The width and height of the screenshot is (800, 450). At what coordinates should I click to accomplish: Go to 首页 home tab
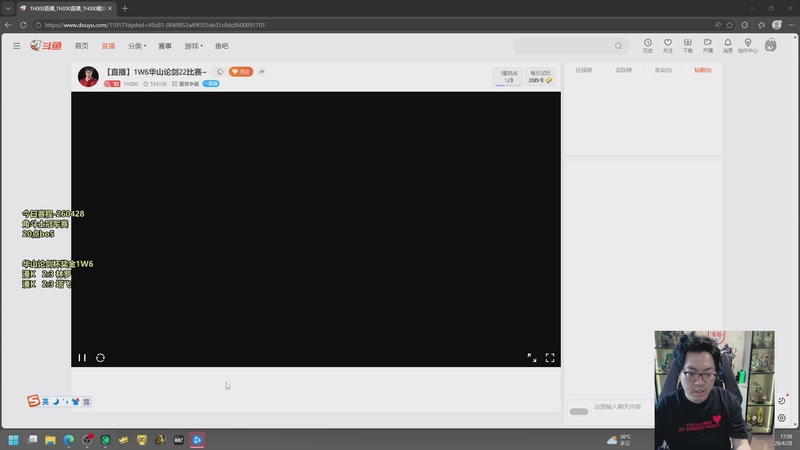pyautogui.click(x=82, y=46)
